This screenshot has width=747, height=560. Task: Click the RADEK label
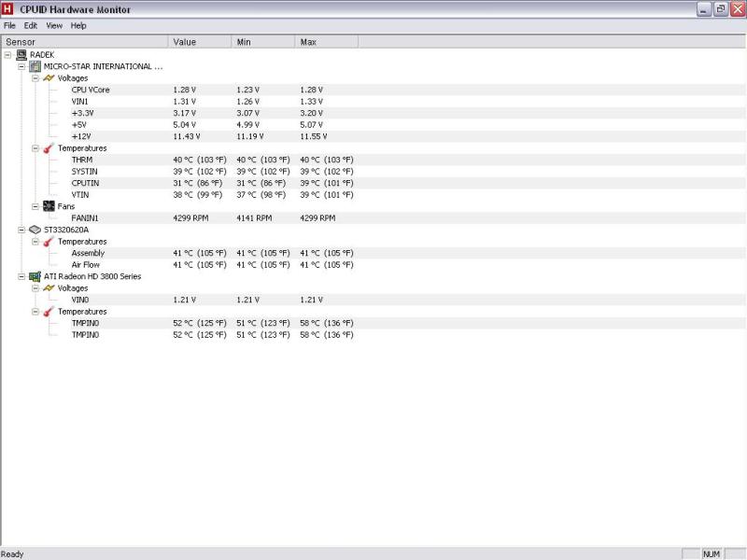click(x=42, y=55)
